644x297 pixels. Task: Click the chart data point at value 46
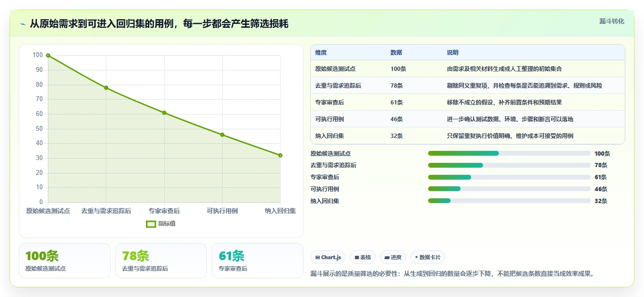click(222, 135)
